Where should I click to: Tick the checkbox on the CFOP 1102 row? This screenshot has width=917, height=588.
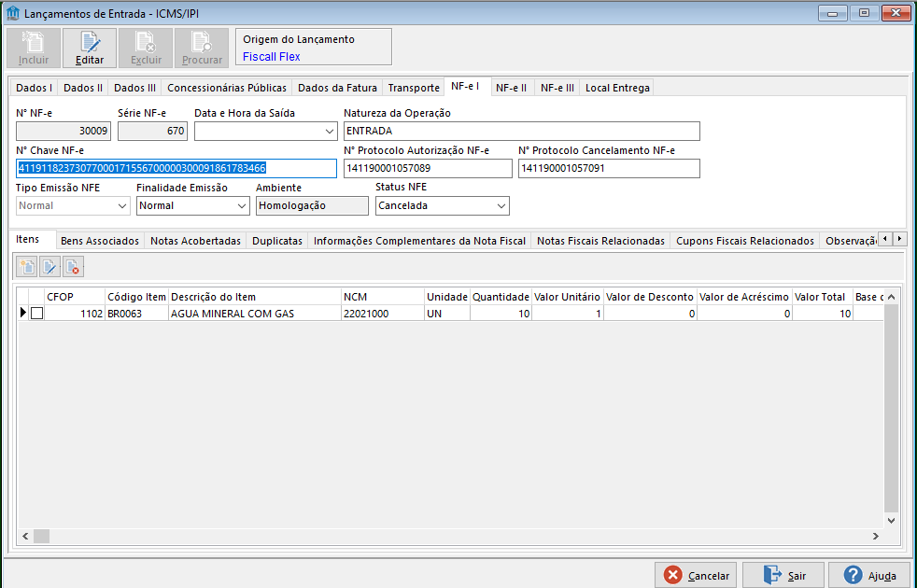click(36, 314)
